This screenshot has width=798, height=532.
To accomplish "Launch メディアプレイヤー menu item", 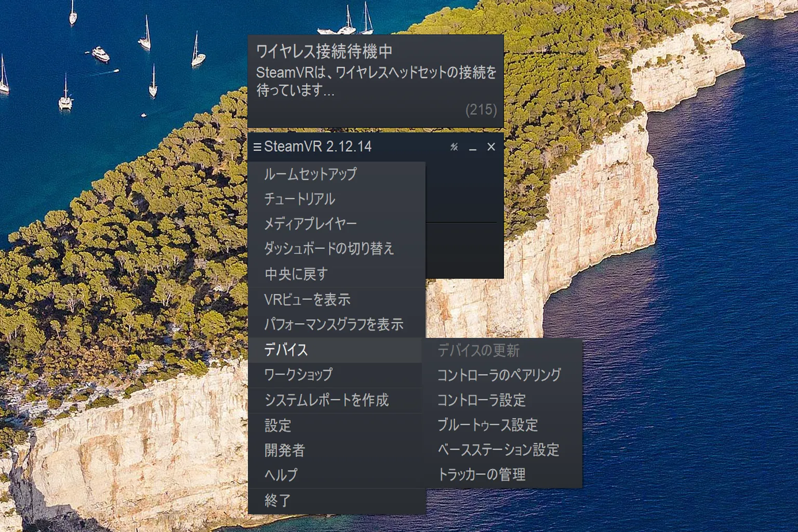I will click(x=337, y=224).
